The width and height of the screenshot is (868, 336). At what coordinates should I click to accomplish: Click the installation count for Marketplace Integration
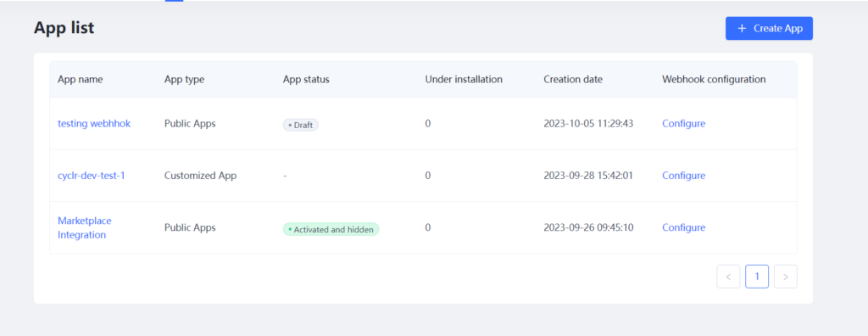(428, 227)
